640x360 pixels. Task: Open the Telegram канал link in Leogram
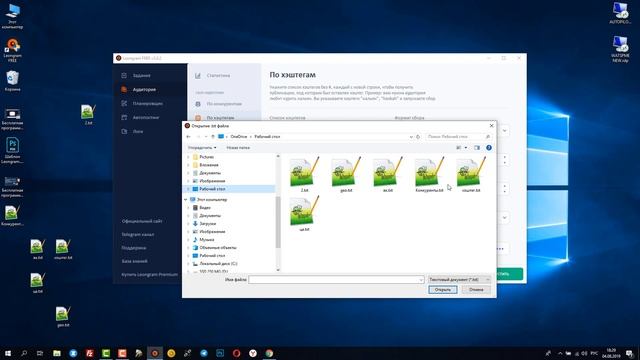point(138,235)
